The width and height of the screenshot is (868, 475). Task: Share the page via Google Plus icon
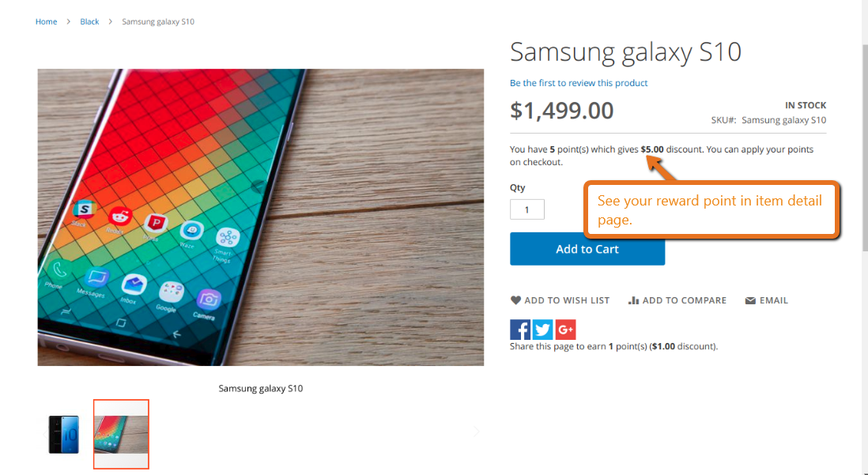click(x=565, y=330)
